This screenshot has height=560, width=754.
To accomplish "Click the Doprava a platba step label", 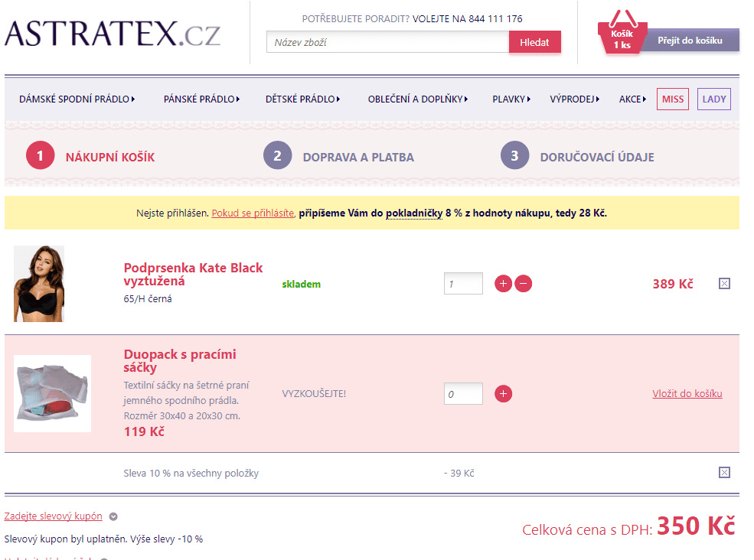I will (x=358, y=157).
